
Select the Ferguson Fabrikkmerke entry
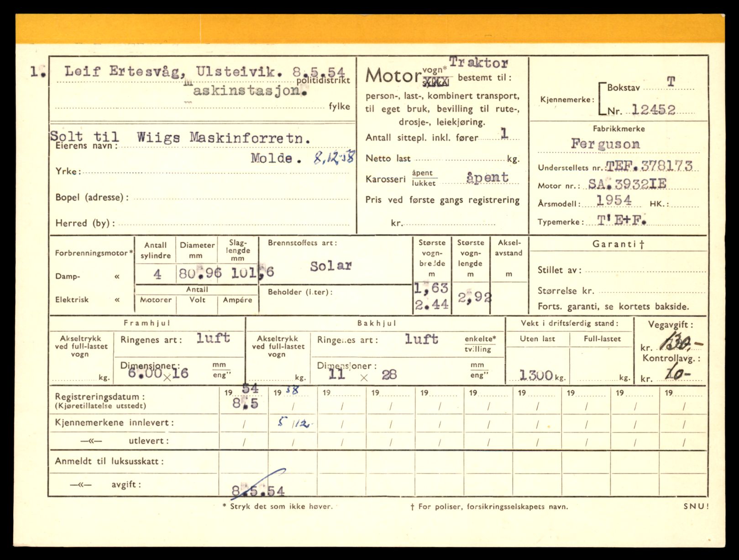click(x=605, y=144)
